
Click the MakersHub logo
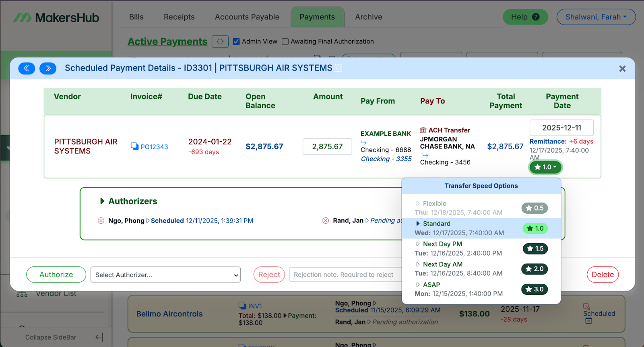56,17
